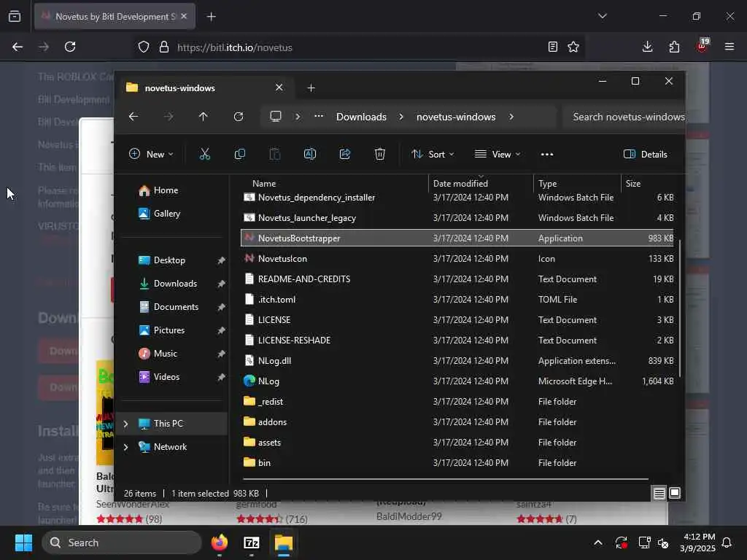Toggle Firefox reader view icon
Viewport: 747px width, 560px height.
(x=553, y=47)
